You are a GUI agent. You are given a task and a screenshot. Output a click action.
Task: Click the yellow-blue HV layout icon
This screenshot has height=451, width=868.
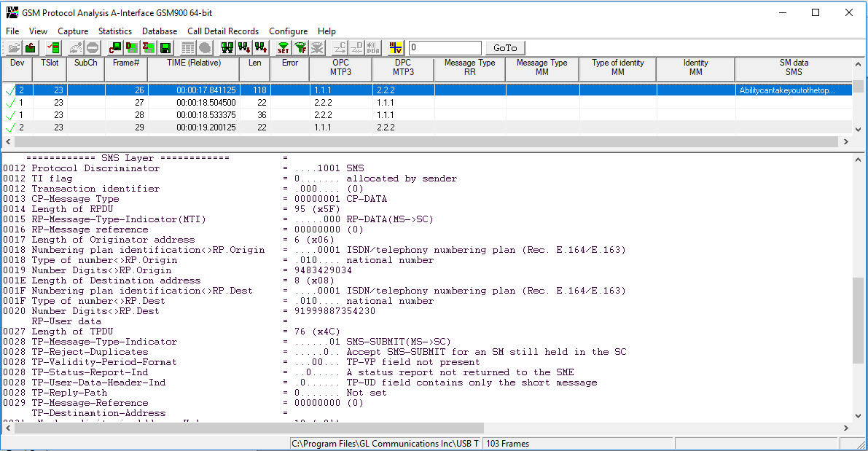click(396, 48)
